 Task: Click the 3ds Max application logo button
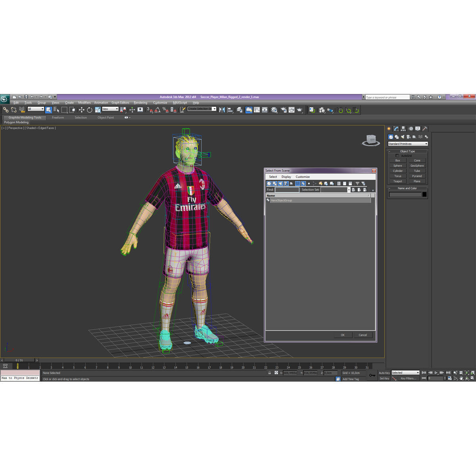4,98
